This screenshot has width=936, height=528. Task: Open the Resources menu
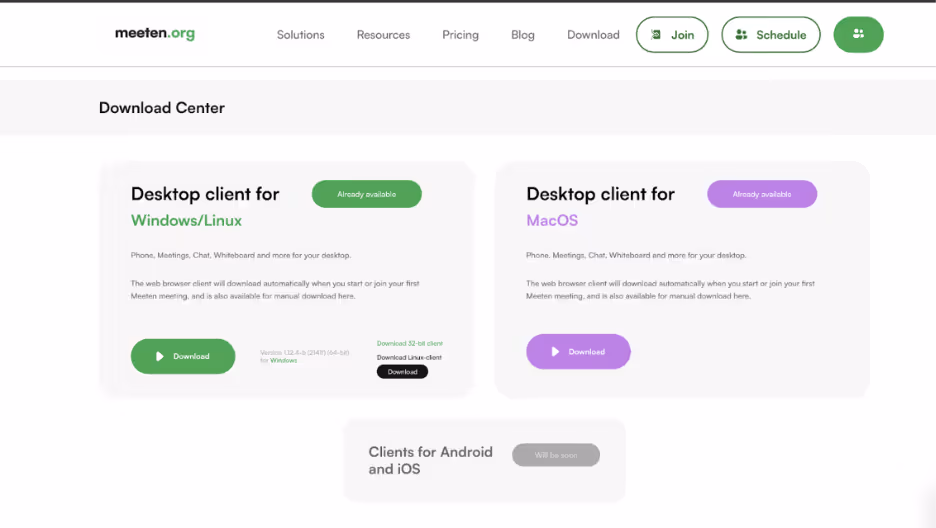click(x=383, y=35)
